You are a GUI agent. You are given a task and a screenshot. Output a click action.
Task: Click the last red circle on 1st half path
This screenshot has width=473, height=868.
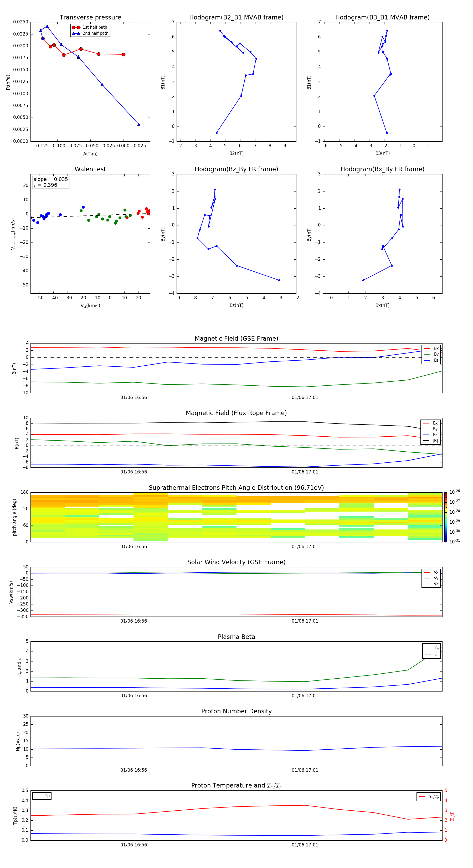coord(124,55)
